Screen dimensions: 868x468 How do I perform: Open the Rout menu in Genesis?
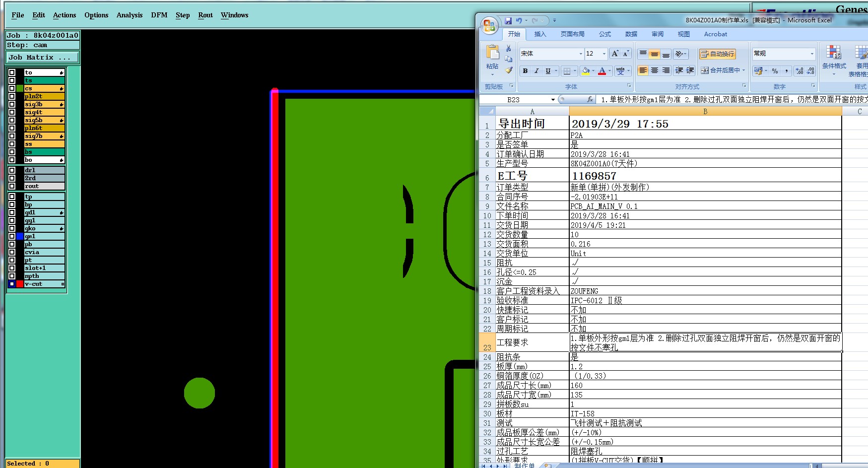205,15
